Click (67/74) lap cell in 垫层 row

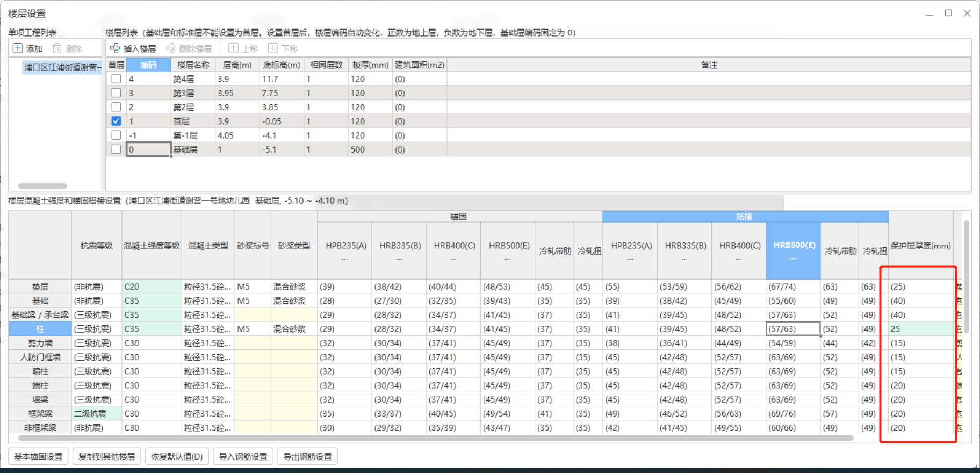coord(793,286)
